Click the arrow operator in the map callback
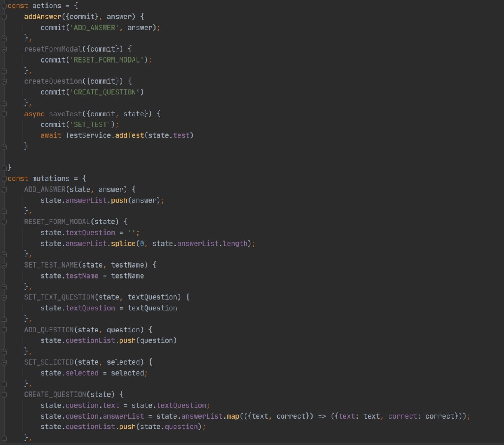 coord(322,416)
